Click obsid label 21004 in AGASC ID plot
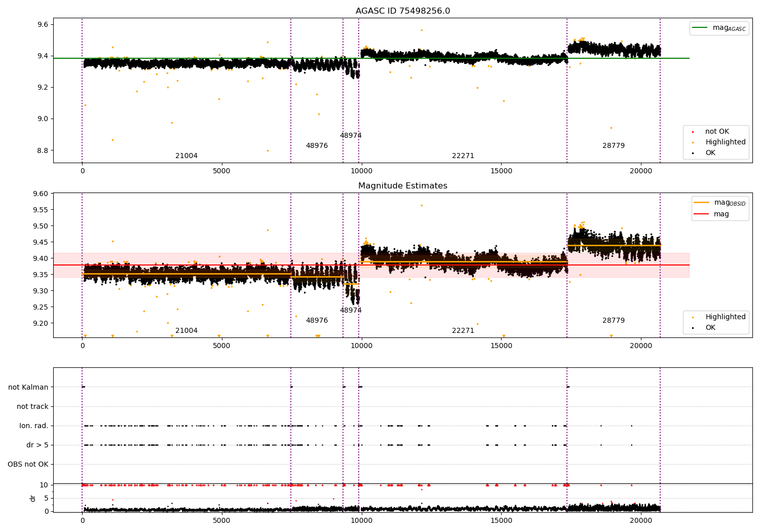This screenshot has height=532, width=760. pos(186,156)
